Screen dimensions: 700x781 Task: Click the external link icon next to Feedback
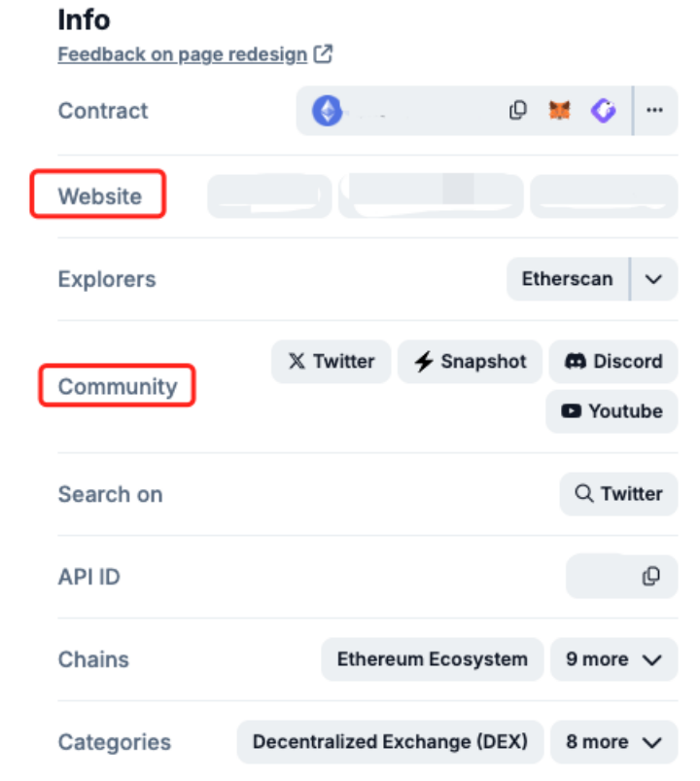pyautogui.click(x=324, y=54)
